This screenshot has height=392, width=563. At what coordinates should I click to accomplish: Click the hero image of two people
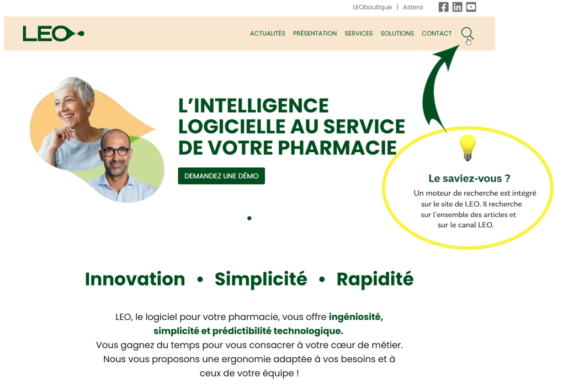click(97, 139)
